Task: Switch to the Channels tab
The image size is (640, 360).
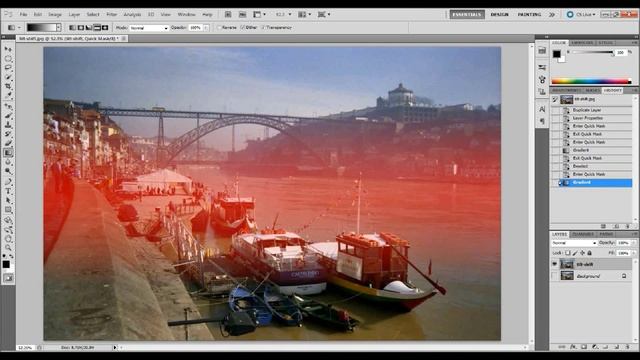Action: click(583, 234)
